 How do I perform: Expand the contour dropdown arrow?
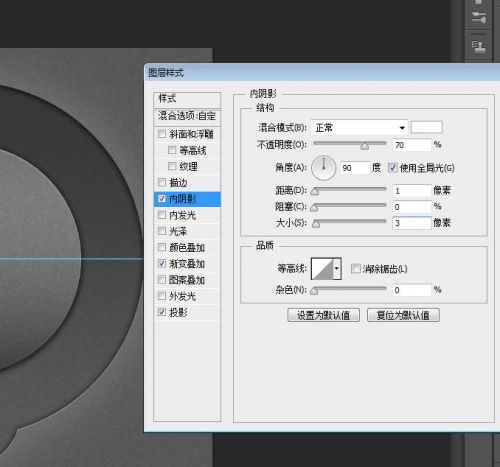(337, 269)
